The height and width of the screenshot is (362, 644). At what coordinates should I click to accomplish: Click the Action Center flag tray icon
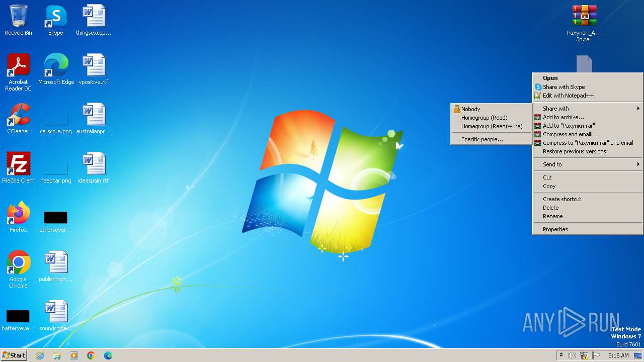596,355
